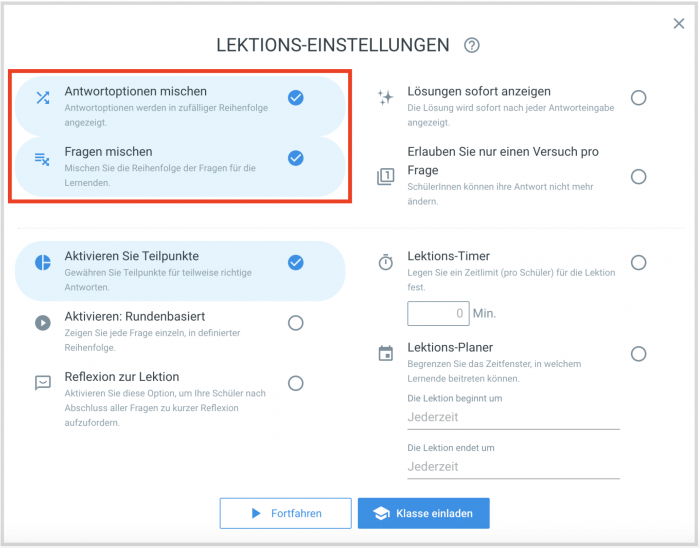
Task: Open the Die Lektion endet um field
Action: (x=513, y=467)
